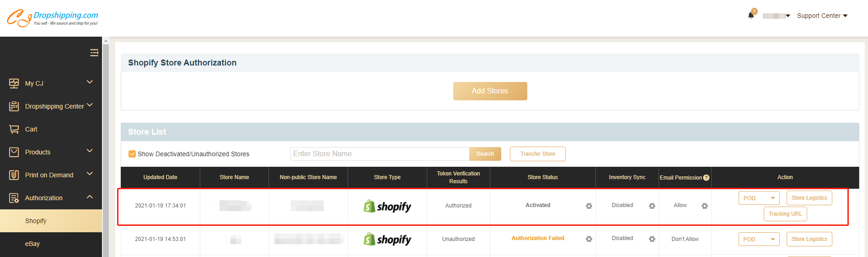Open POD dropdown in the second store row
The image size is (868, 257).
click(x=759, y=239)
